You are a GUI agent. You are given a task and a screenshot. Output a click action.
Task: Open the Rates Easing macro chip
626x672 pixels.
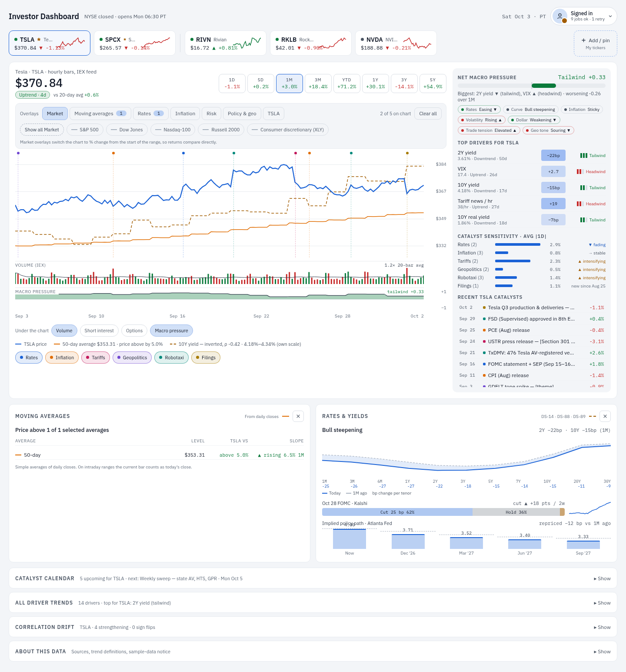479,110
